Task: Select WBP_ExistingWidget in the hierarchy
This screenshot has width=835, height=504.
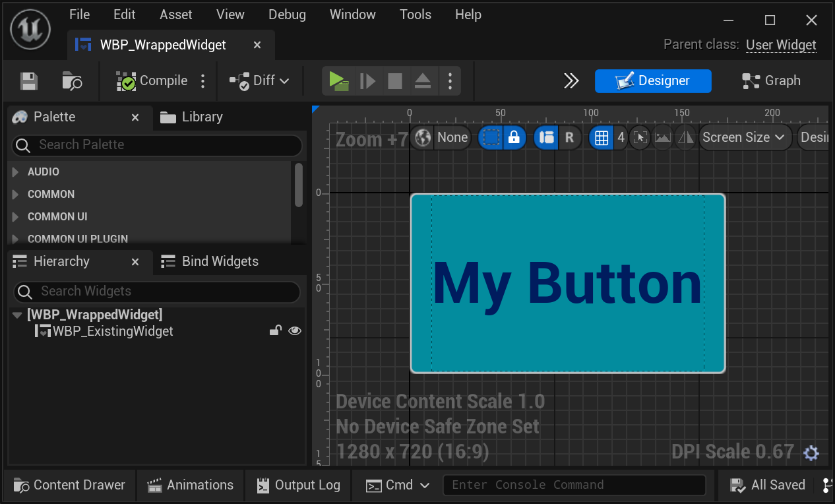Action: [x=113, y=331]
